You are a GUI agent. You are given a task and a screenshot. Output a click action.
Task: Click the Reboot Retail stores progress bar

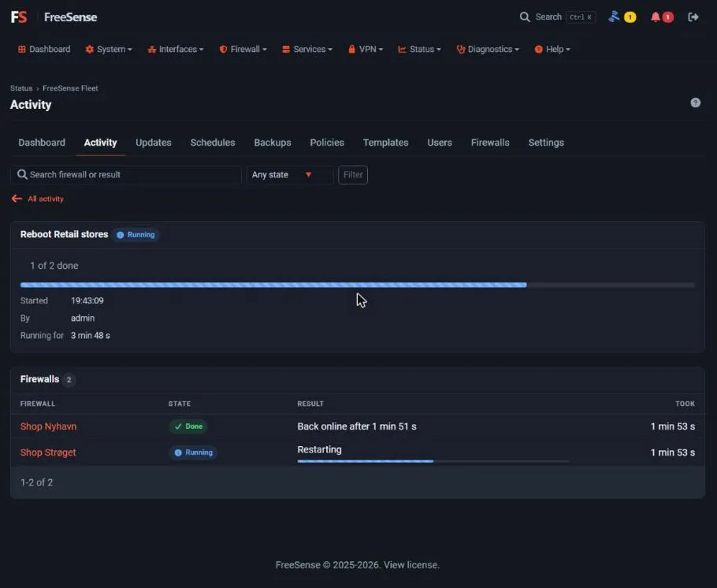pyautogui.click(x=358, y=285)
